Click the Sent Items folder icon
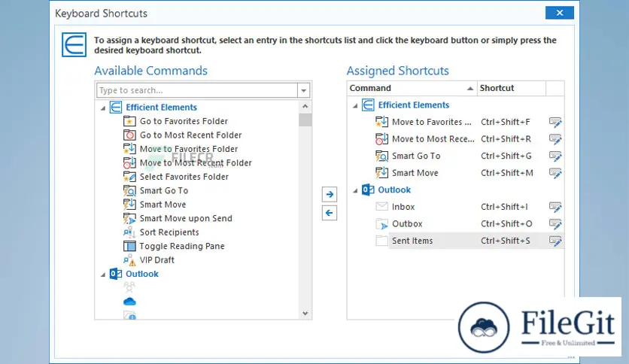This screenshot has width=629, height=364. click(382, 241)
